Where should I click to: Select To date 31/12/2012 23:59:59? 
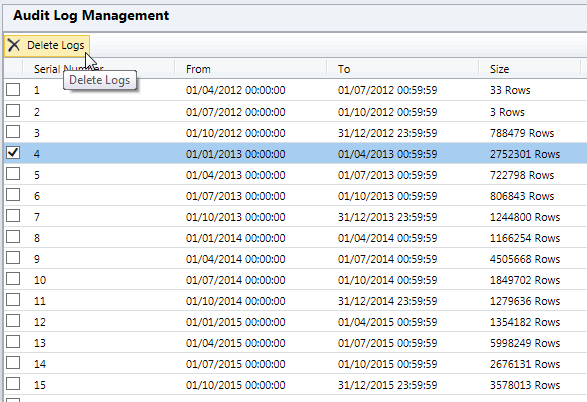(x=387, y=133)
